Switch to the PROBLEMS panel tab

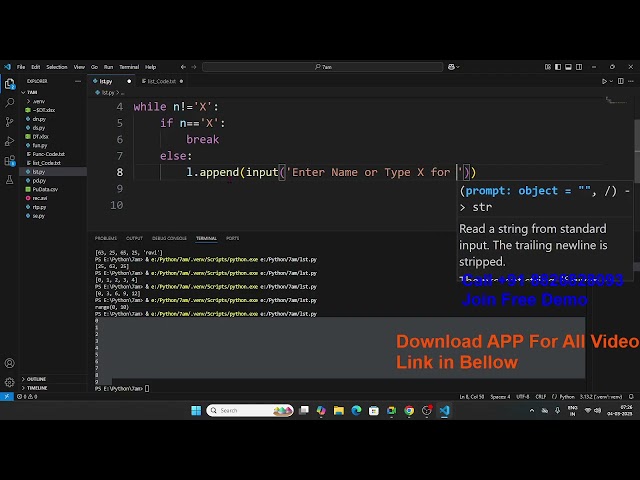(x=105, y=238)
